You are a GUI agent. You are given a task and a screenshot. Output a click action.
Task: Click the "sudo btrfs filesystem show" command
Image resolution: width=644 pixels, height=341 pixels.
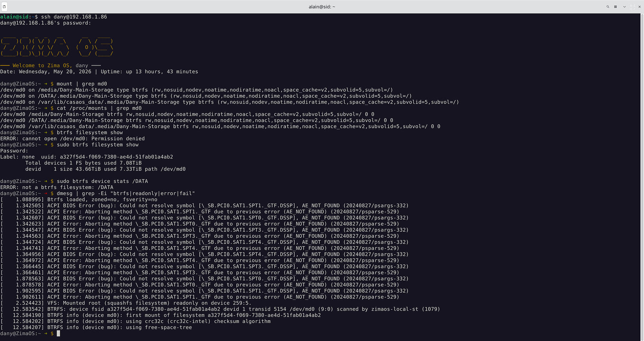click(x=98, y=145)
